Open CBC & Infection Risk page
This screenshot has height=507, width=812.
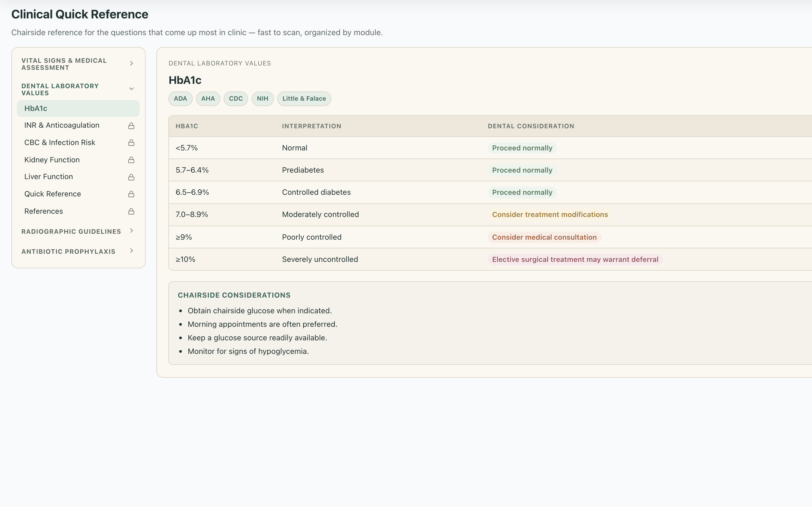(x=78, y=143)
